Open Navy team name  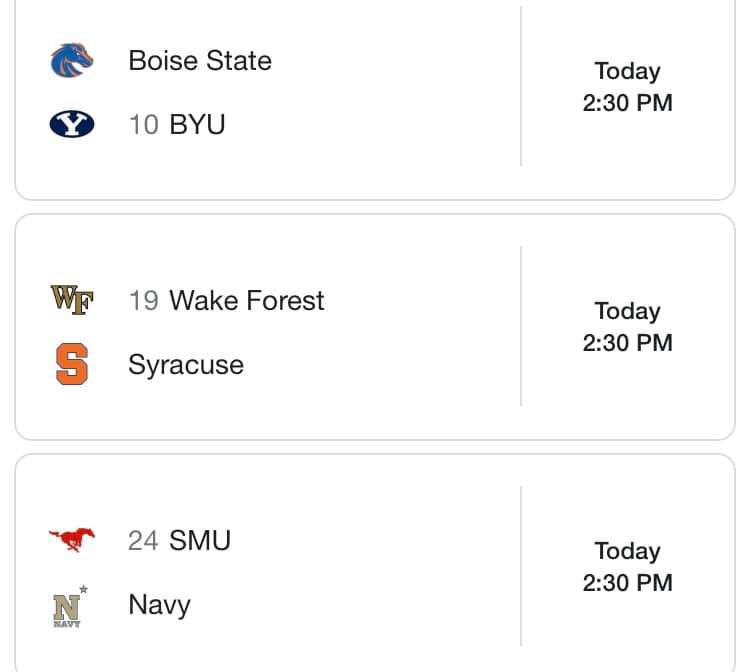pyautogui.click(x=159, y=606)
